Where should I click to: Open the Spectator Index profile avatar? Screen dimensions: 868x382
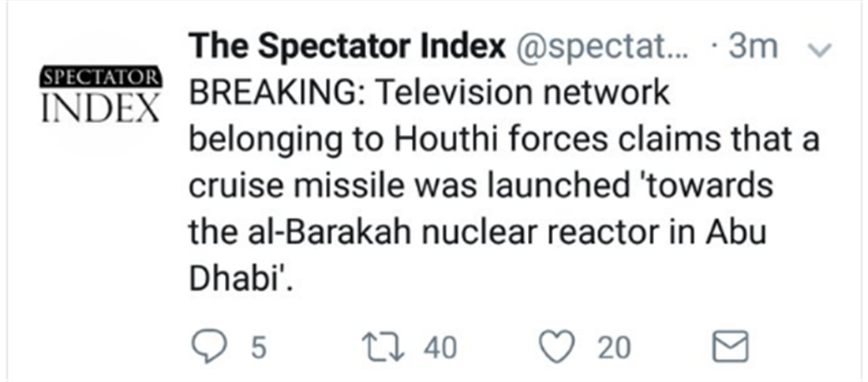[100, 95]
